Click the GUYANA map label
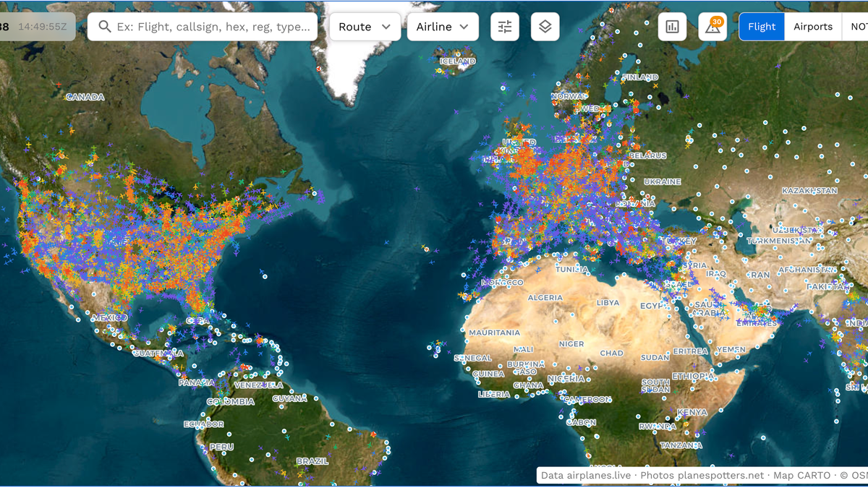This screenshot has width=868, height=488. [x=290, y=398]
